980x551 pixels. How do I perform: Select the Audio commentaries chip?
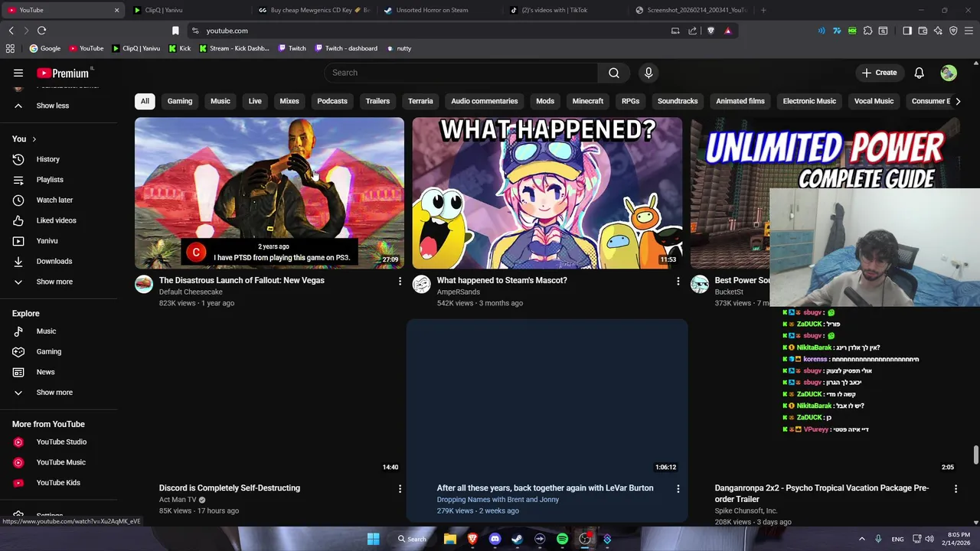pos(485,101)
